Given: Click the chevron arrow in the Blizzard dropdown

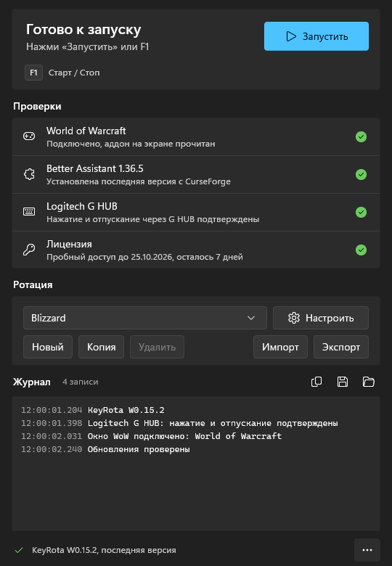Looking at the screenshot, I should click(x=251, y=318).
